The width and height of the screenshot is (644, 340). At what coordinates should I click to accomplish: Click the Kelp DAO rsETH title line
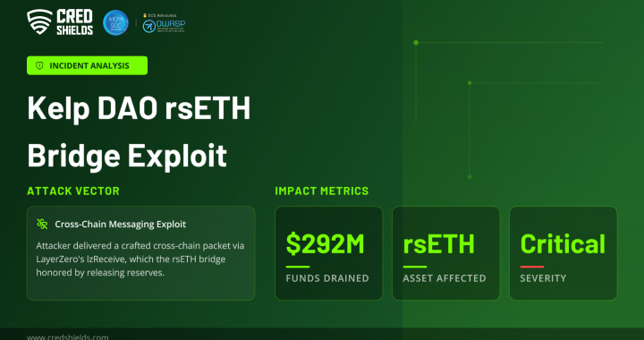[x=139, y=109]
